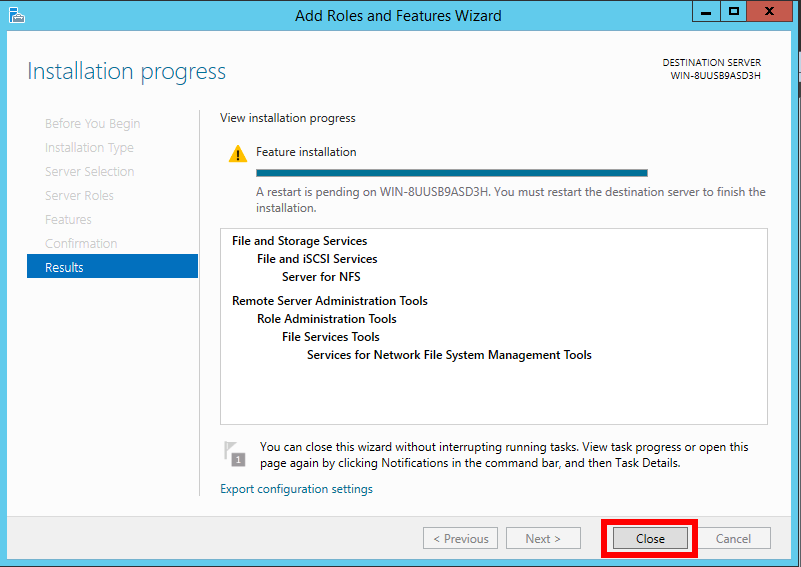Close the wizard using the red X
The image size is (801, 567).
pyautogui.click(x=770, y=12)
